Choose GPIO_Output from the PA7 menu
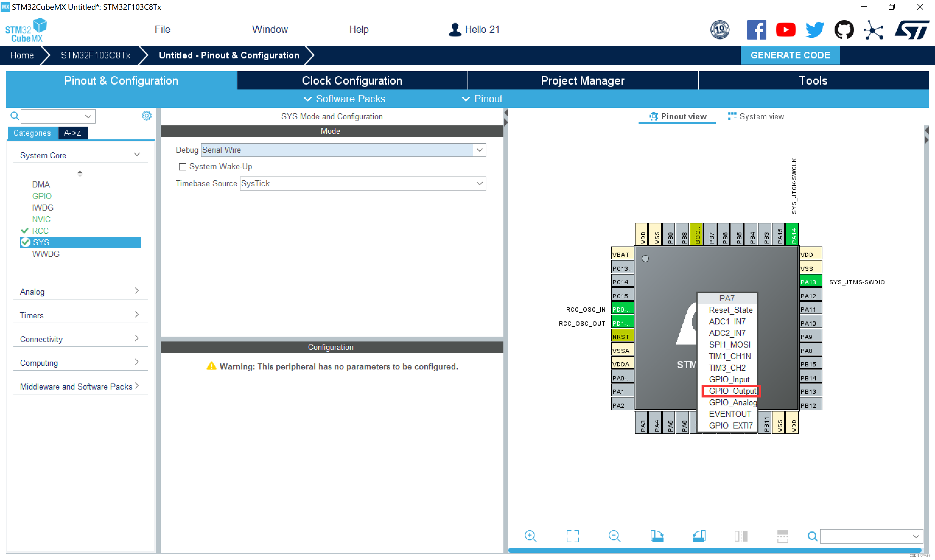The image size is (935, 560). click(x=732, y=391)
